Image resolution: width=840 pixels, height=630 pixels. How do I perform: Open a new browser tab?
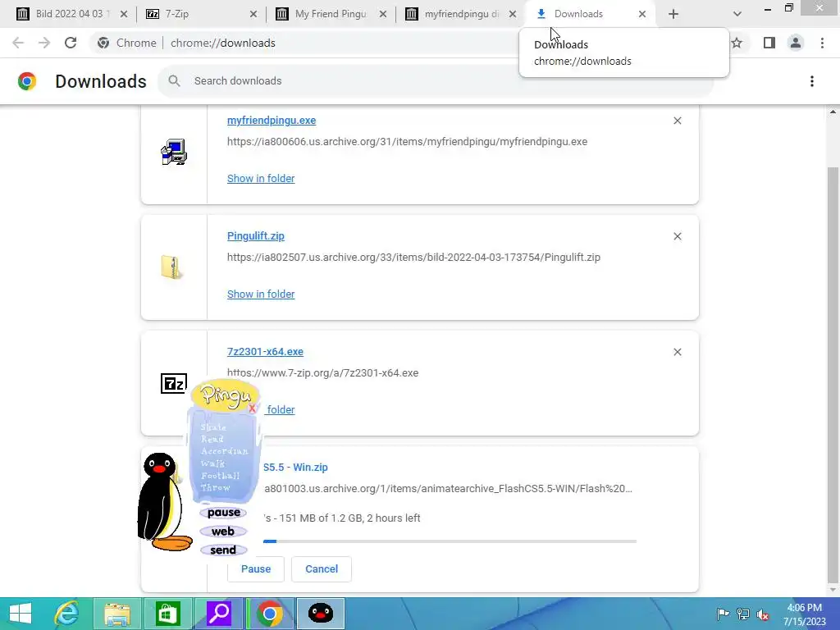click(673, 15)
